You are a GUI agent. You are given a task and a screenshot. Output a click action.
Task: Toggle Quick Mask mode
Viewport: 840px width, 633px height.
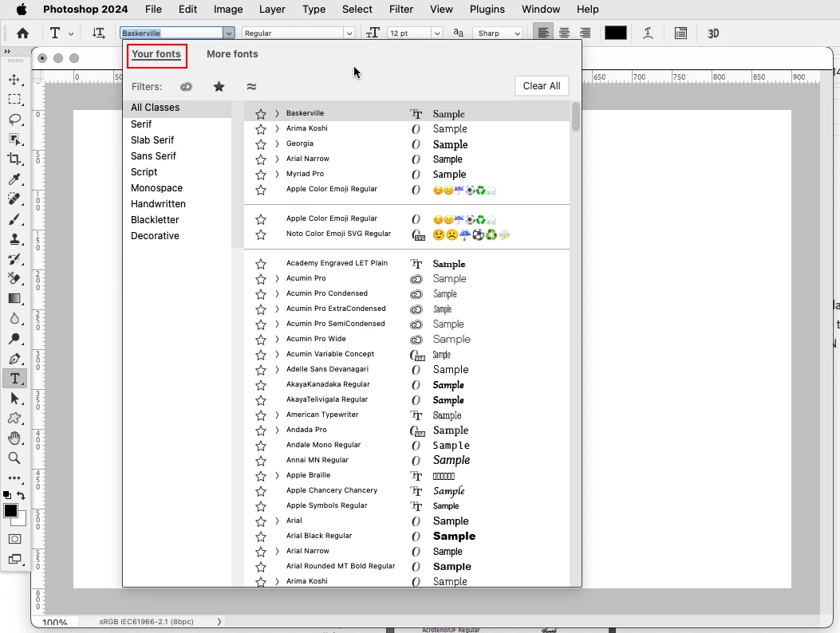[14, 539]
